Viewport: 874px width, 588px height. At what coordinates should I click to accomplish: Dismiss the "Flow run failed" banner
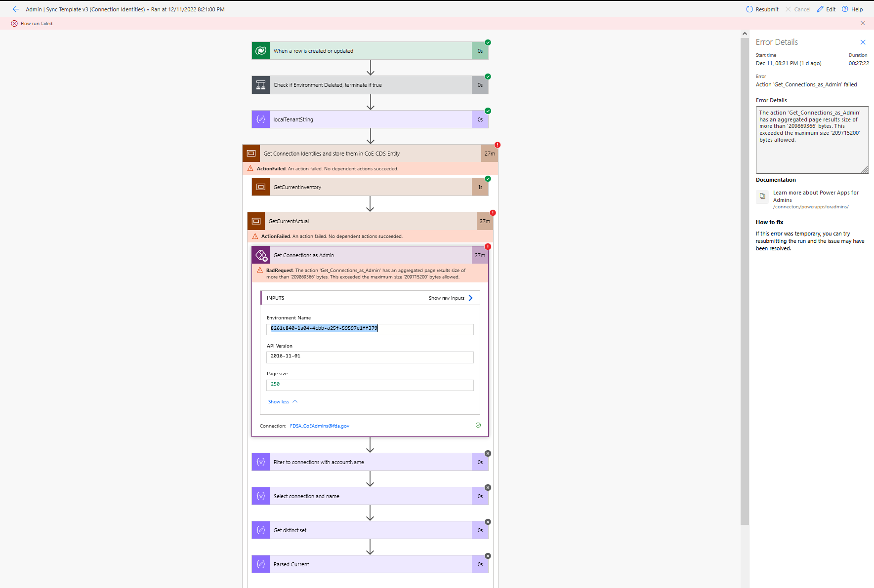(863, 23)
